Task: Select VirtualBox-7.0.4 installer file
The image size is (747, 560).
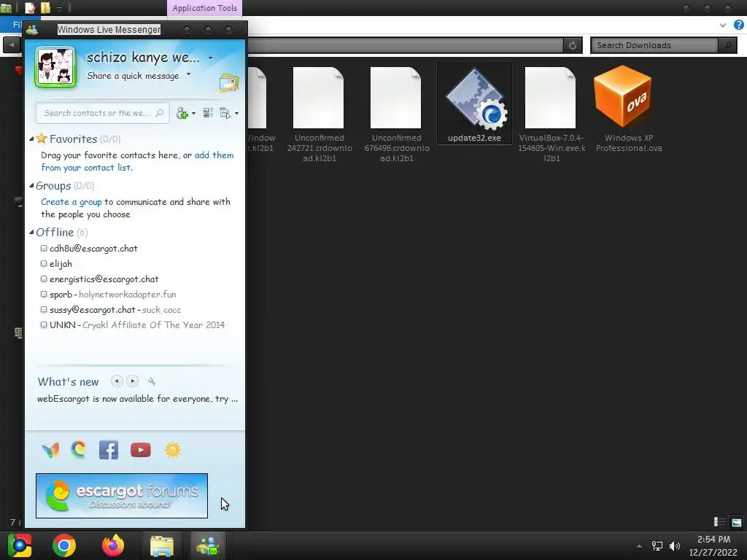Action: click(551, 114)
